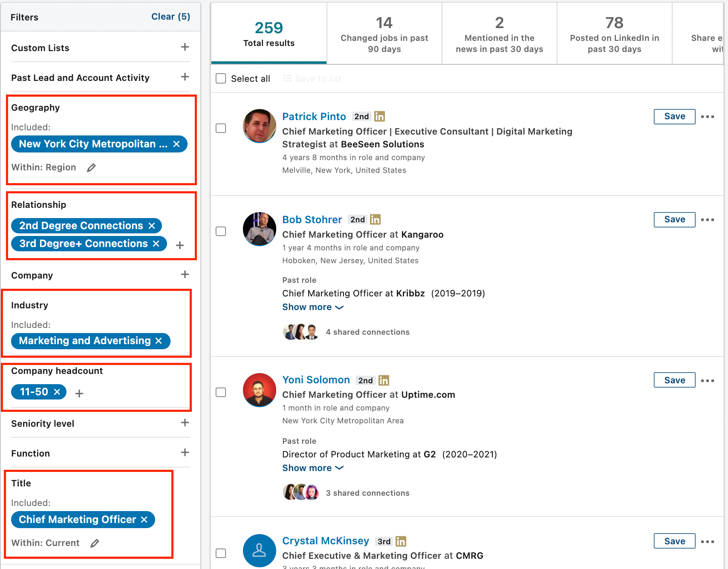Switch to the 259 Total results tab
Screen dimensions: 728x569
269,34
